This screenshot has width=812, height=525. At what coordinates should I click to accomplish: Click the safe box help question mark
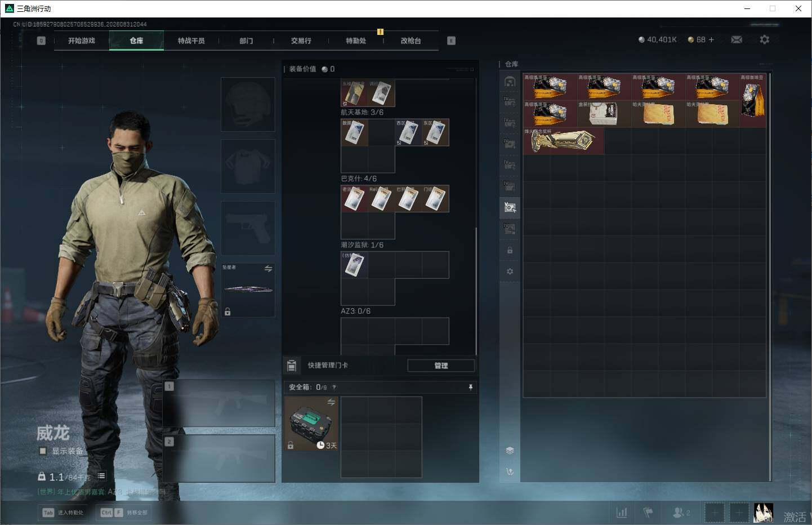[334, 387]
